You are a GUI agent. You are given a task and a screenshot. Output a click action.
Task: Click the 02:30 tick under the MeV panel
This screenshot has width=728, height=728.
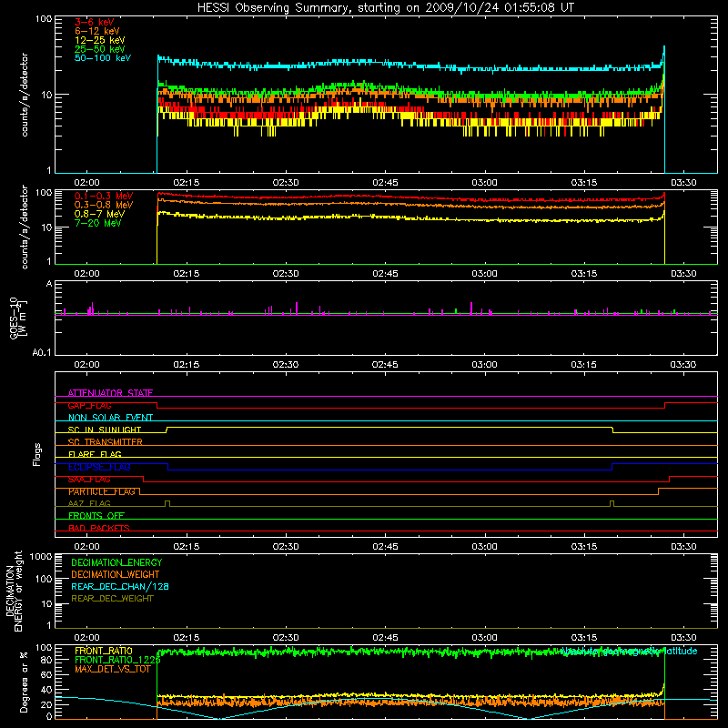click(x=286, y=274)
